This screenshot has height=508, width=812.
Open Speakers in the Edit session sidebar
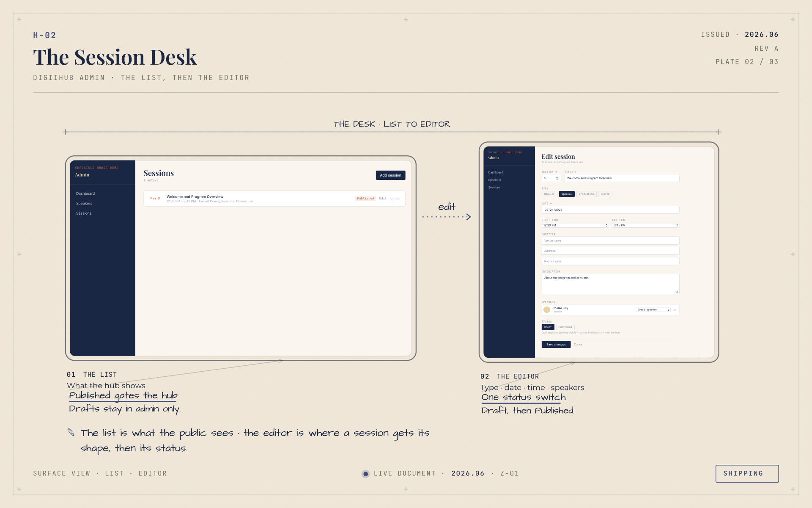point(494,180)
